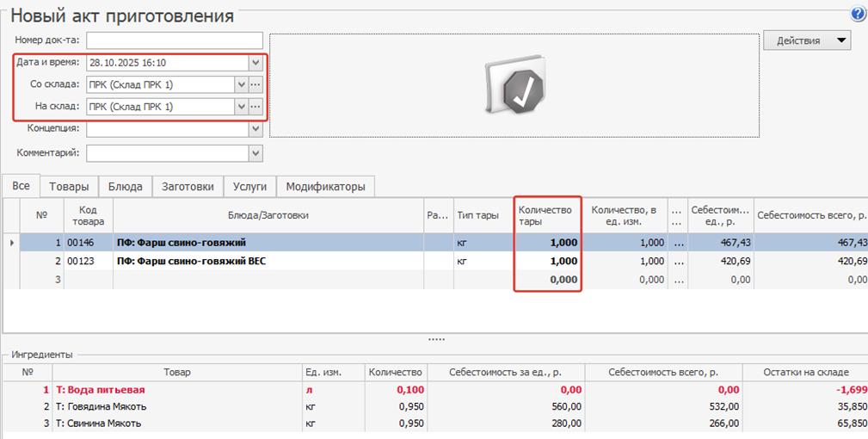Expand the Концепция dropdown

pos(255,128)
